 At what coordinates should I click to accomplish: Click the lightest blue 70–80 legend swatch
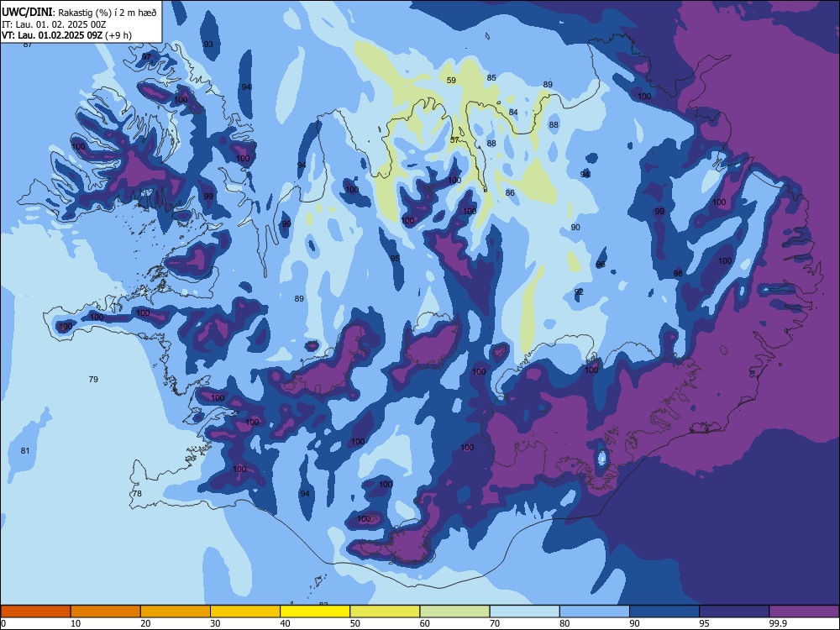pos(524,612)
